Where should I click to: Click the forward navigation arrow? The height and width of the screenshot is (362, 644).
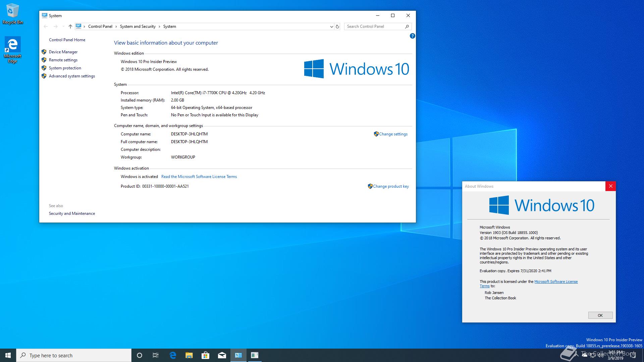tap(56, 26)
